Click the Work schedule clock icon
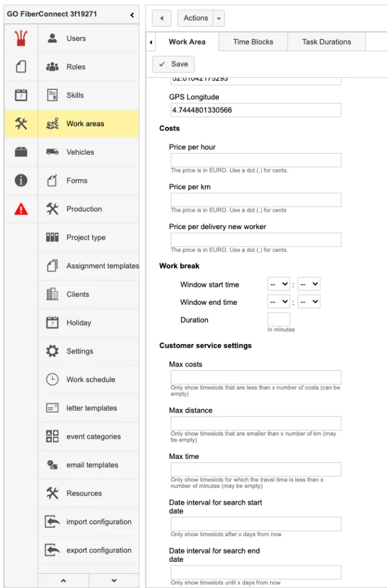 pos(52,380)
